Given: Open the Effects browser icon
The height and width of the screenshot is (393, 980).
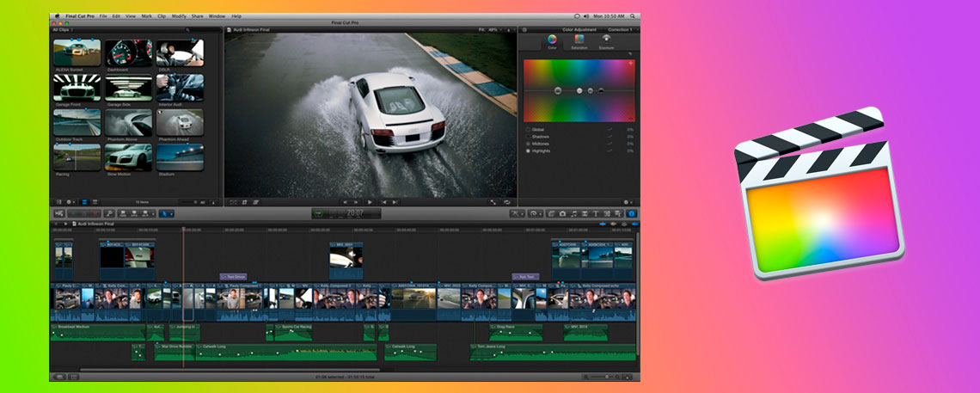Looking at the screenshot, I should click(x=551, y=213).
